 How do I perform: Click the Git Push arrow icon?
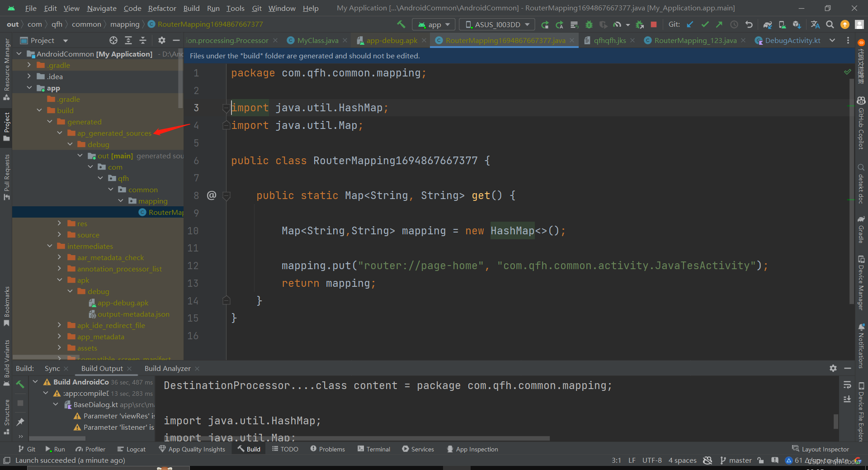(x=719, y=24)
